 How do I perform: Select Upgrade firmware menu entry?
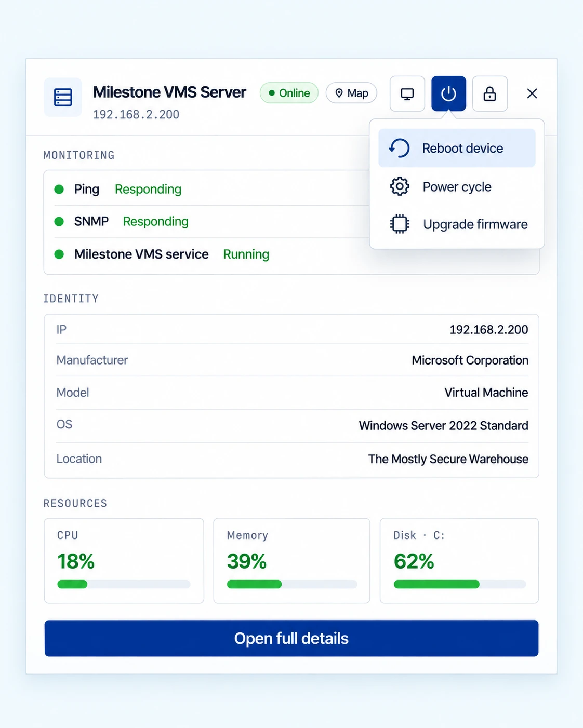[457, 224]
